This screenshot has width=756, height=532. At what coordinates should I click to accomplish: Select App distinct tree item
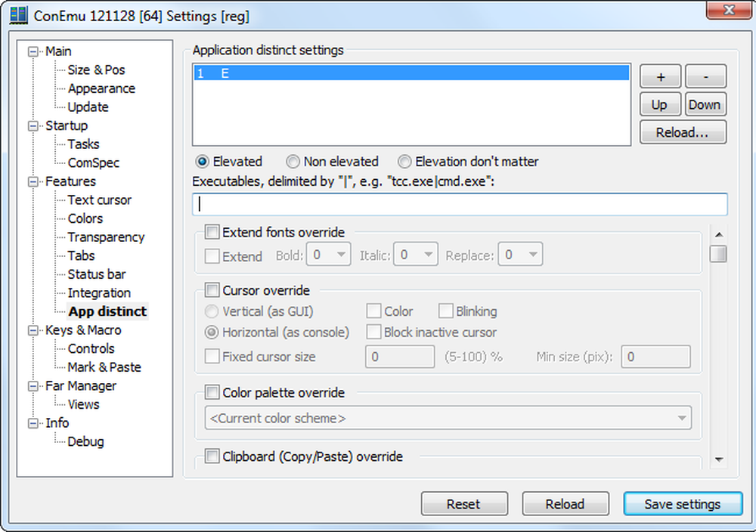(107, 311)
